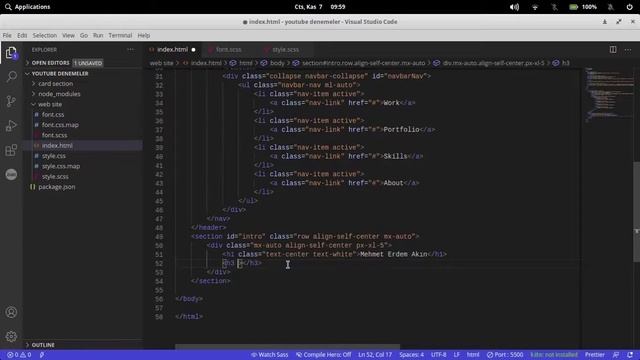Viewport: 640px width, 360px height.
Task: Open the Edit menu
Action: point(22,36)
